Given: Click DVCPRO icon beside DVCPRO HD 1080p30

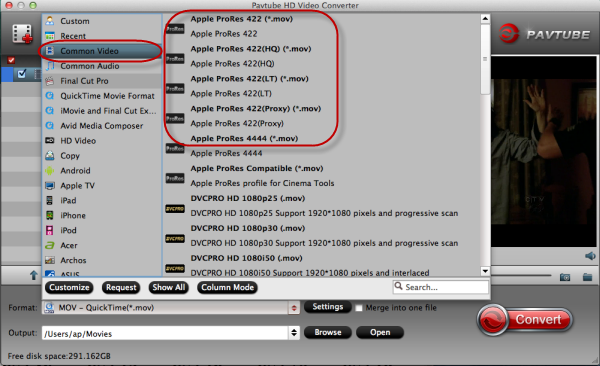Looking at the screenshot, I should coord(175,239).
